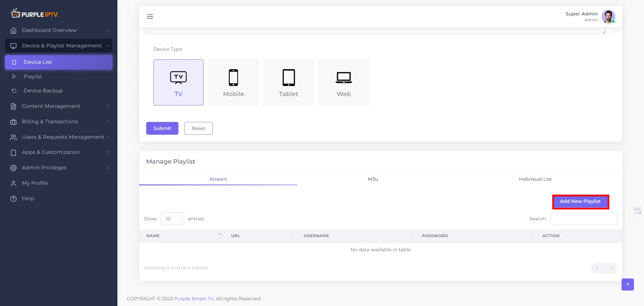This screenshot has width=644, height=306.
Task: Open the Super Admin avatar
Action: click(608, 16)
